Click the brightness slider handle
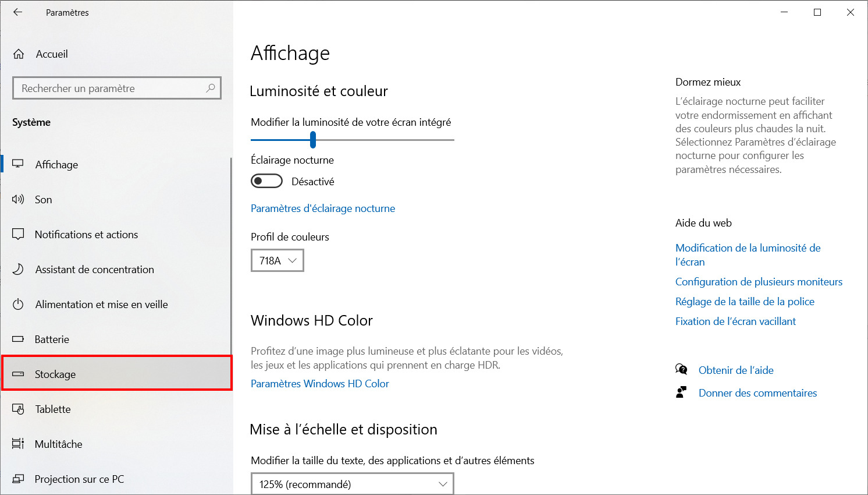868x495 pixels. point(313,140)
